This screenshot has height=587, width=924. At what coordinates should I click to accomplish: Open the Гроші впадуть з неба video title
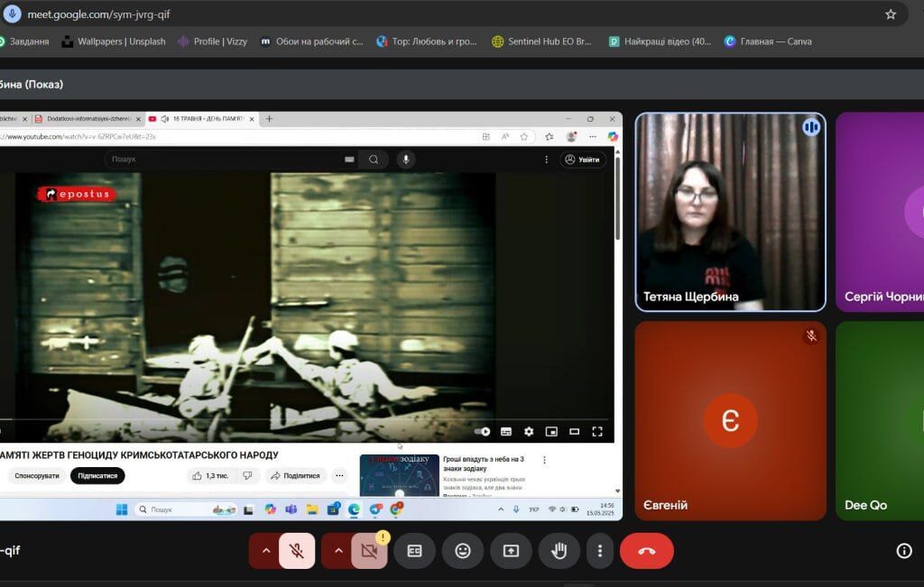484,464
